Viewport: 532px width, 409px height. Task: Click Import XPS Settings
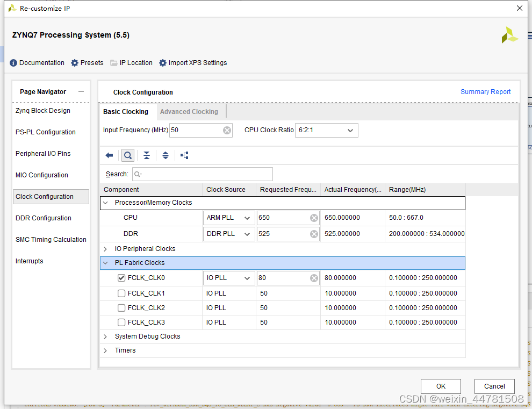[193, 63]
